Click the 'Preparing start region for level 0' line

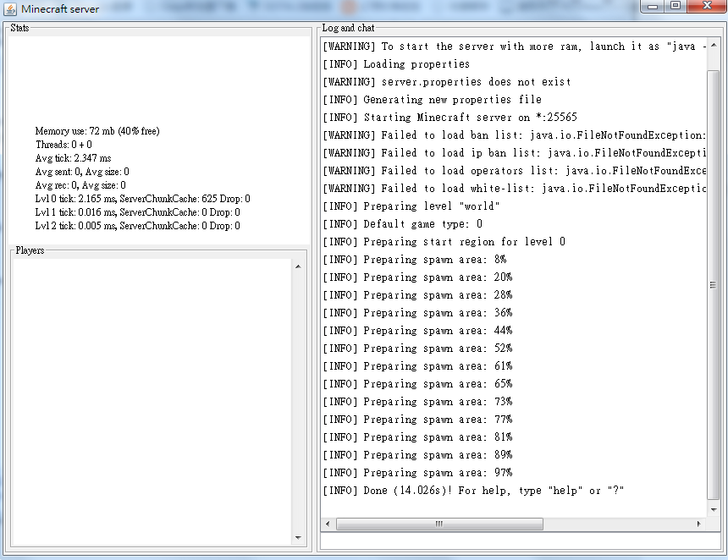point(444,241)
